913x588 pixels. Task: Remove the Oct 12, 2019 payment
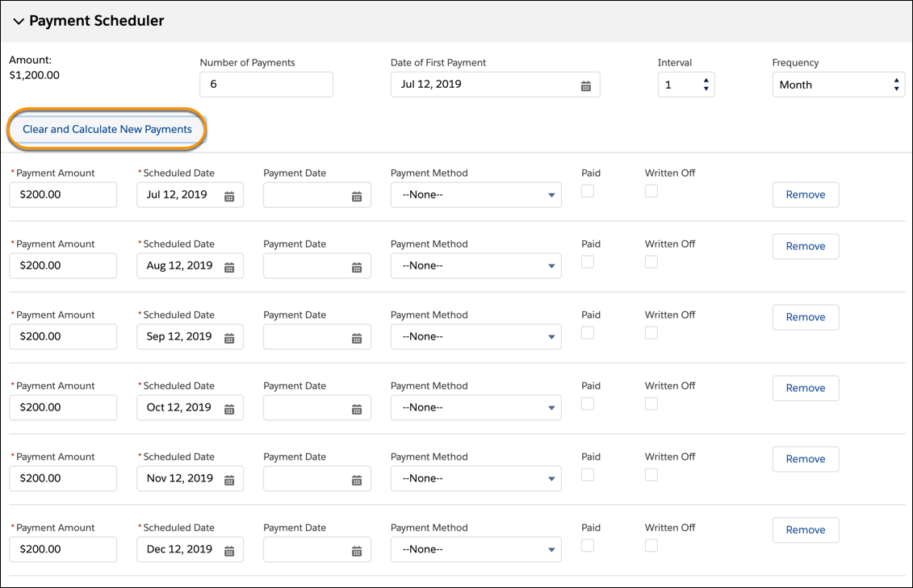click(806, 389)
